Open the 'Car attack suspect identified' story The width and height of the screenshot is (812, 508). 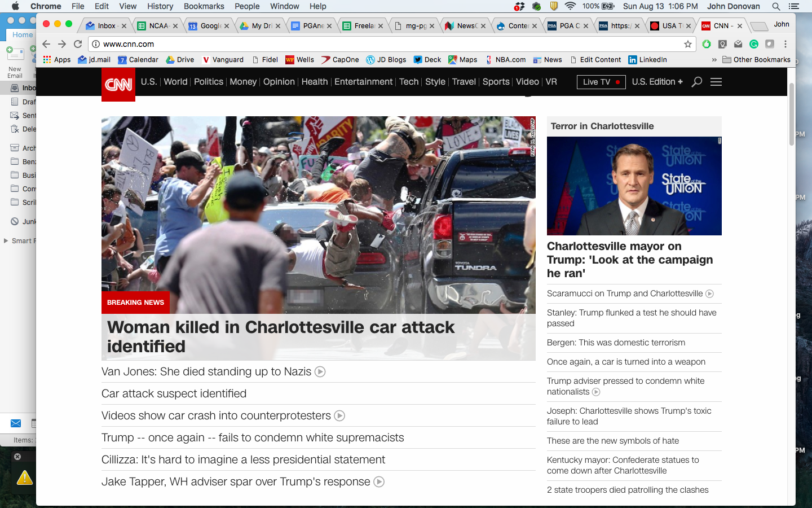174,393
